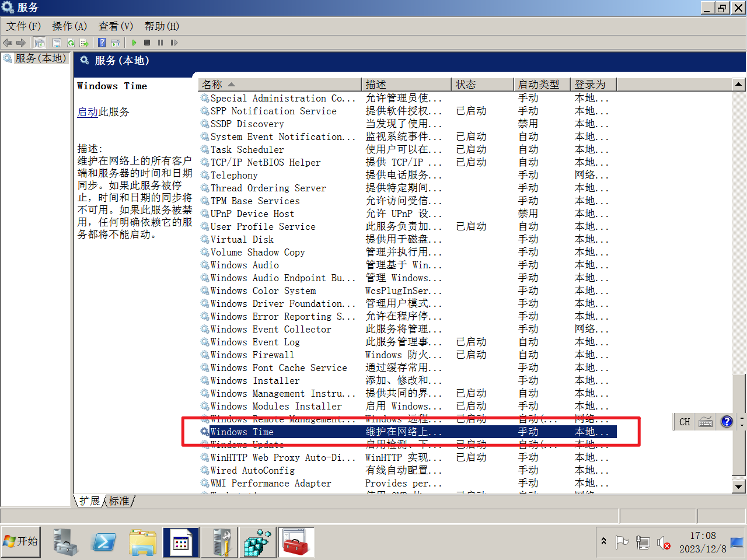Click the 开始 Start button
The width and height of the screenshot is (747, 560).
click(21, 541)
